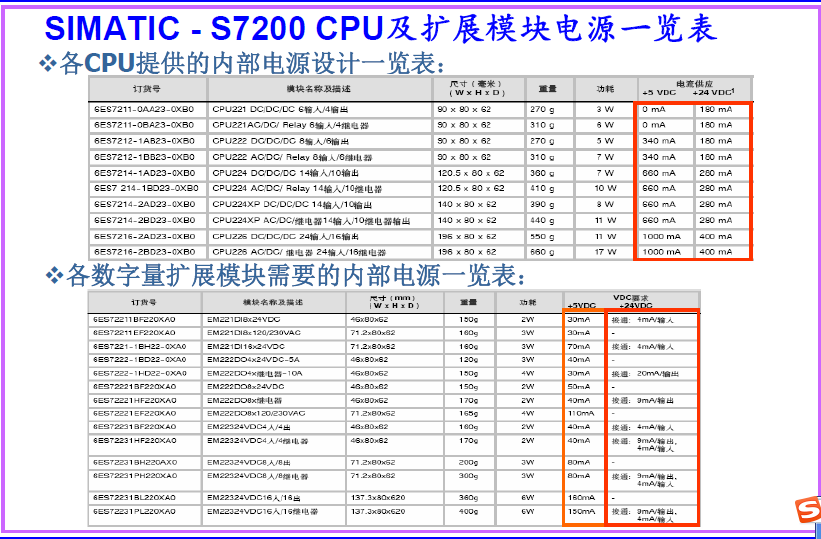Click the "550 g" weight cell
The image size is (821, 539).
tap(542, 236)
